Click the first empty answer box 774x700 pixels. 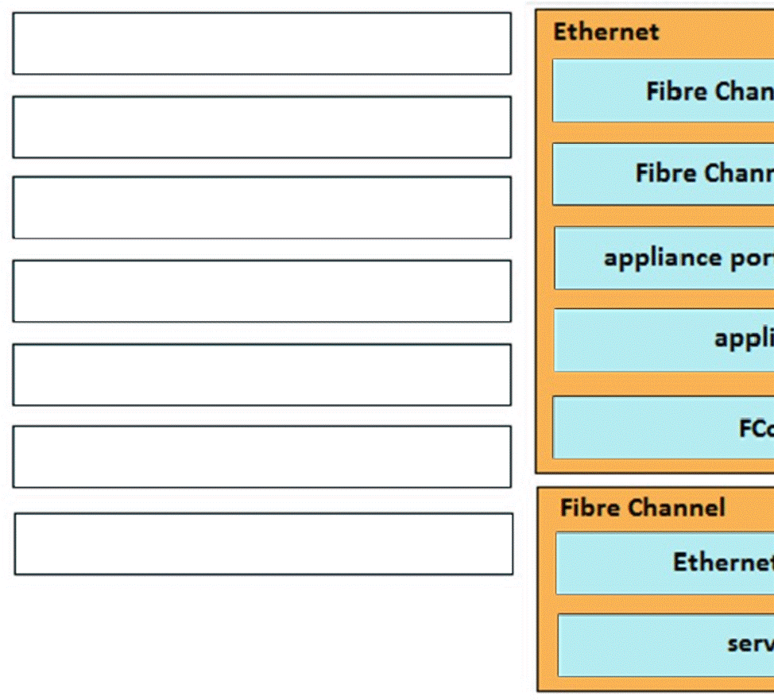261,44
